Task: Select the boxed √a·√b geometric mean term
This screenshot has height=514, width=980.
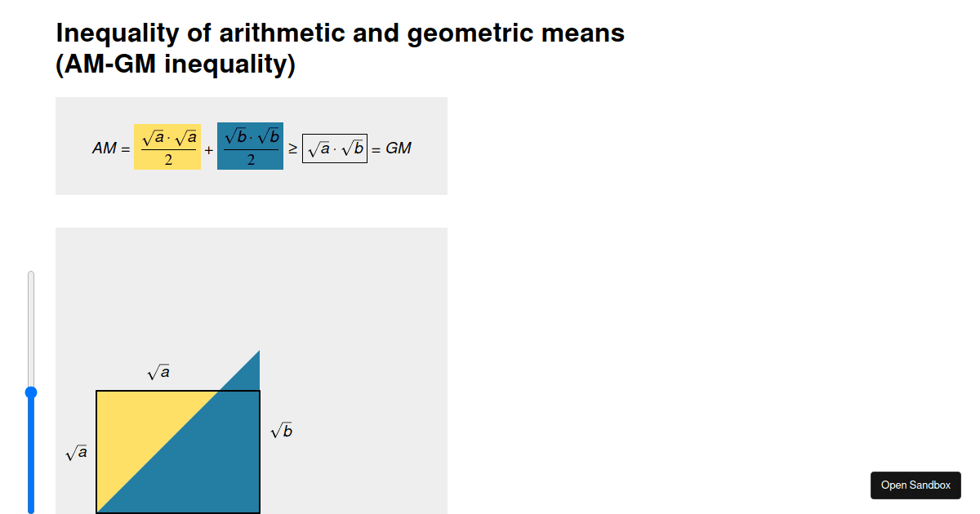Action: click(335, 148)
